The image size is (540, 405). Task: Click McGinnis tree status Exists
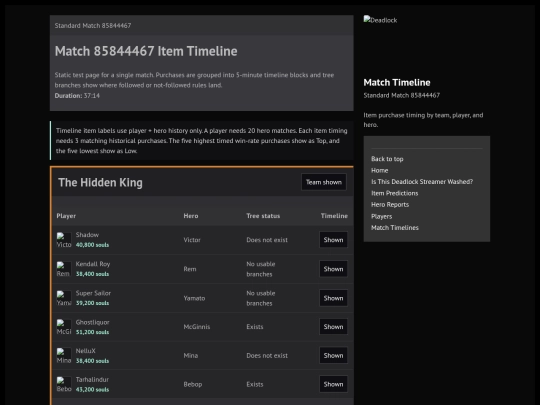[x=255, y=327]
